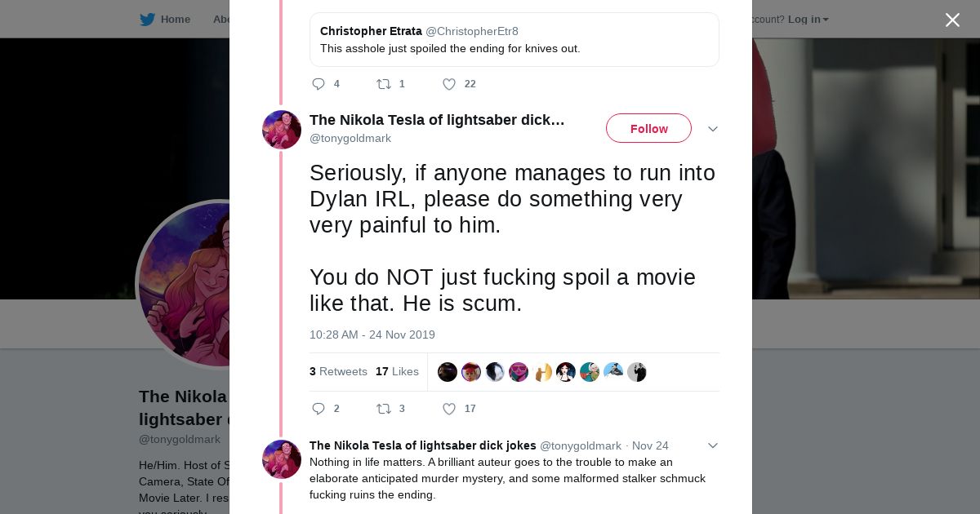Open the 10:28 AM - 24 Nov 2019 timestamp

372,335
